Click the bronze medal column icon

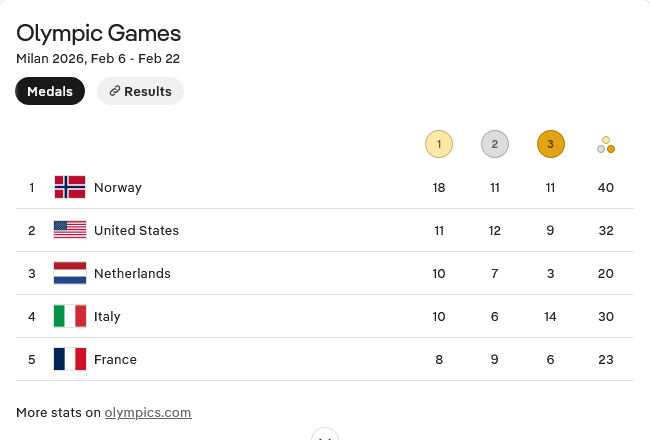[x=550, y=145]
